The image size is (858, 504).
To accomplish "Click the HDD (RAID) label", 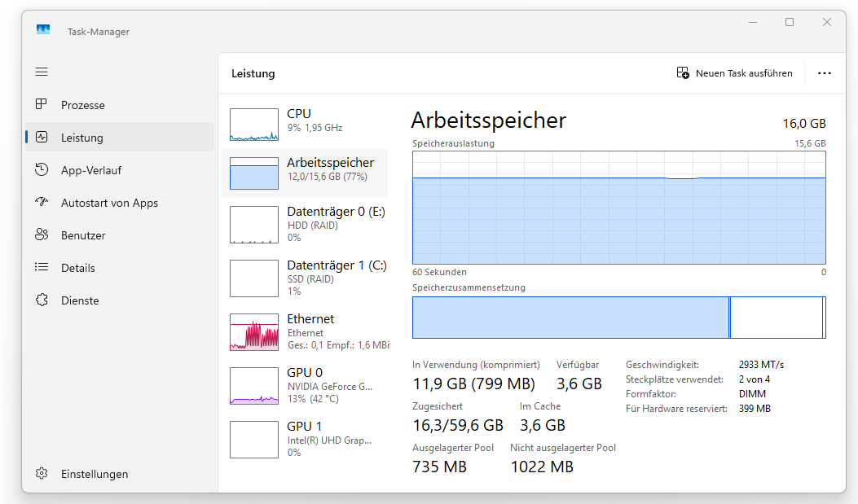I will (x=312, y=226).
